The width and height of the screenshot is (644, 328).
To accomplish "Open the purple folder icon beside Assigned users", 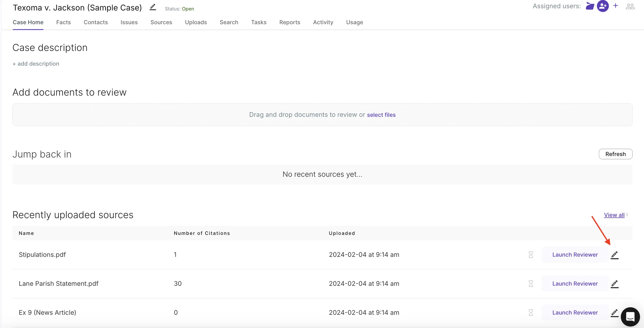I will tap(590, 6).
